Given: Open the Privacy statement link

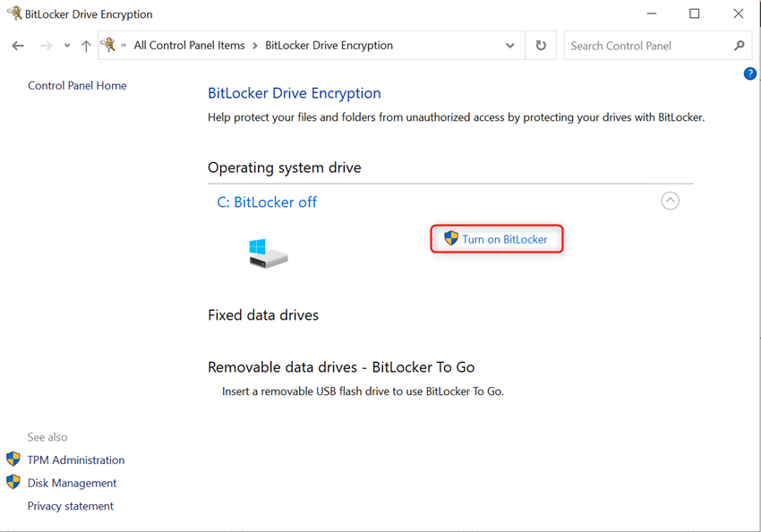Looking at the screenshot, I should 71,506.
